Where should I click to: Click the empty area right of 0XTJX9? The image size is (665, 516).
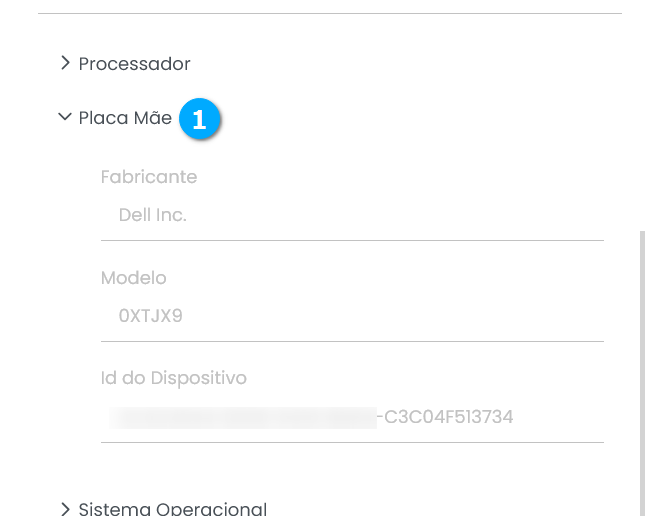pyautogui.click(x=400, y=316)
